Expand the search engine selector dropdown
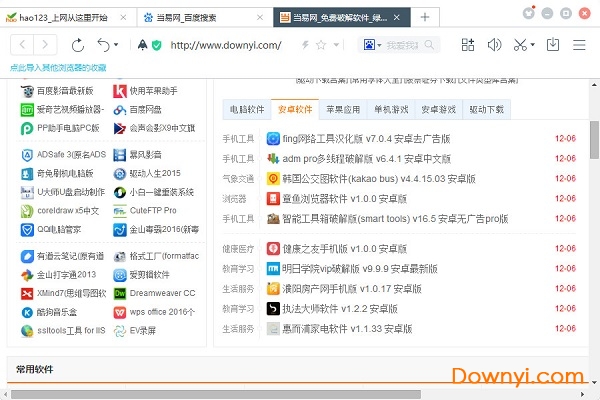600x400 pixels. tap(380, 45)
